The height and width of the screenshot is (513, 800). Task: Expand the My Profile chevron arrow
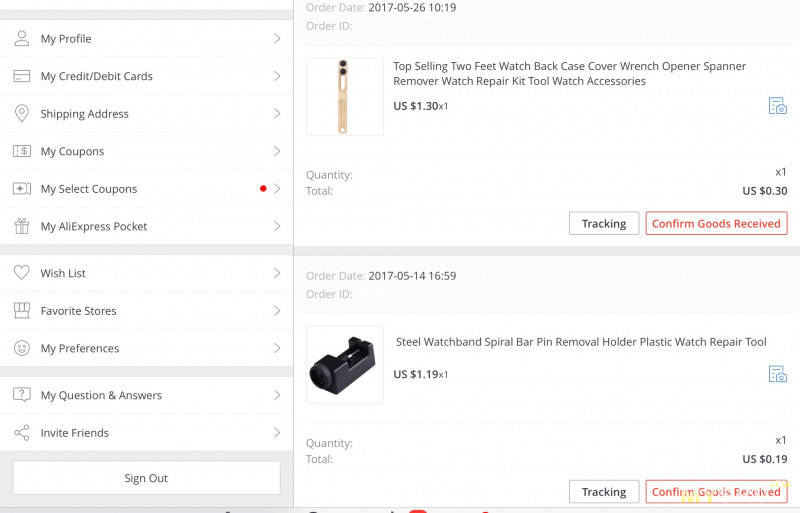tap(277, 39)
